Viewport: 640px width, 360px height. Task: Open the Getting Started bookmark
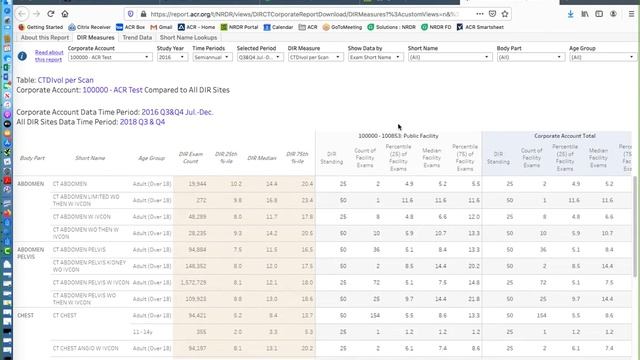(41, 27)
